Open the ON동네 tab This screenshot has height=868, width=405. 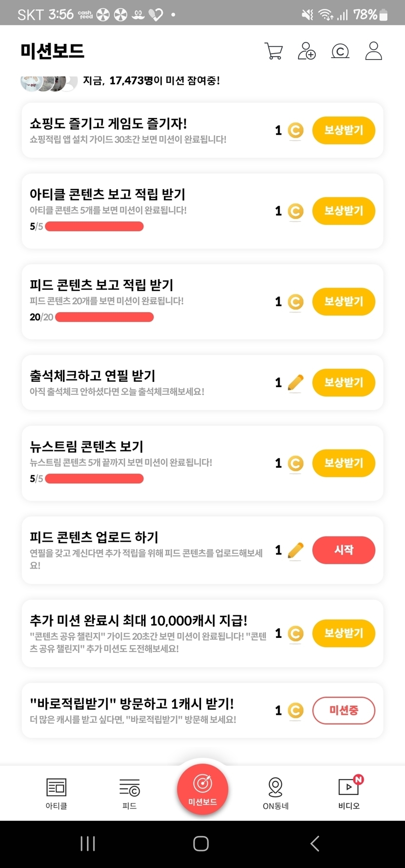[276, 793]
